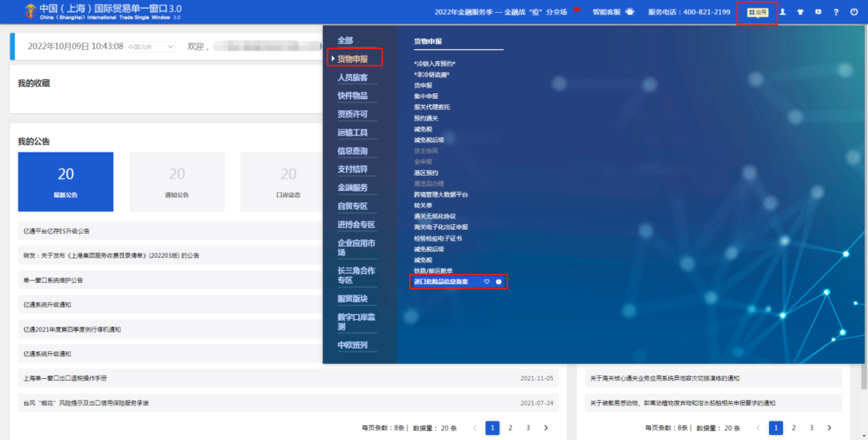Open 通关无纸化协议 link
The width and height of the screenshot is (868, 440).
435,217
